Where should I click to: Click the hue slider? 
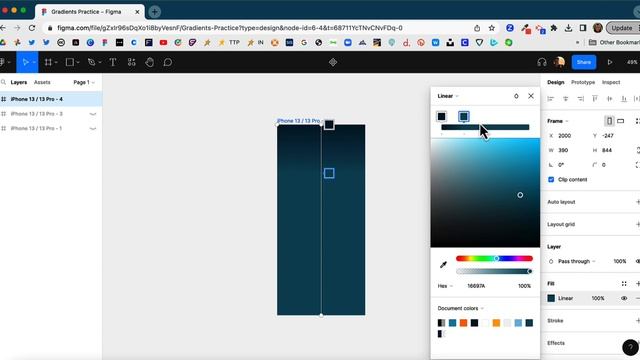click(x=494, y=258)
